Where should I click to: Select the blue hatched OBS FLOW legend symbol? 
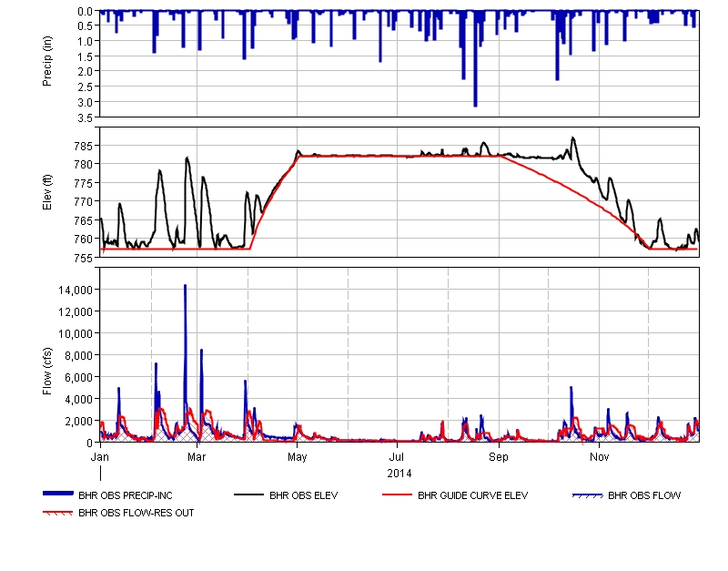[588, 495]
